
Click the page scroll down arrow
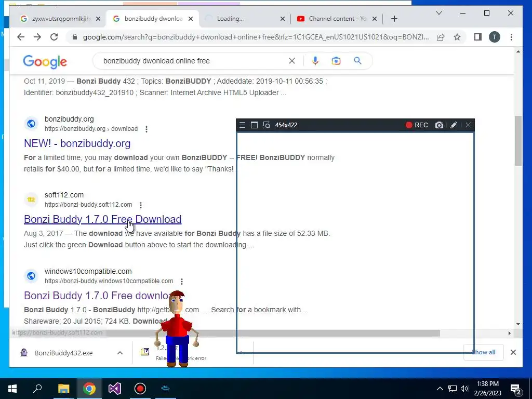[x=518, y=324]
